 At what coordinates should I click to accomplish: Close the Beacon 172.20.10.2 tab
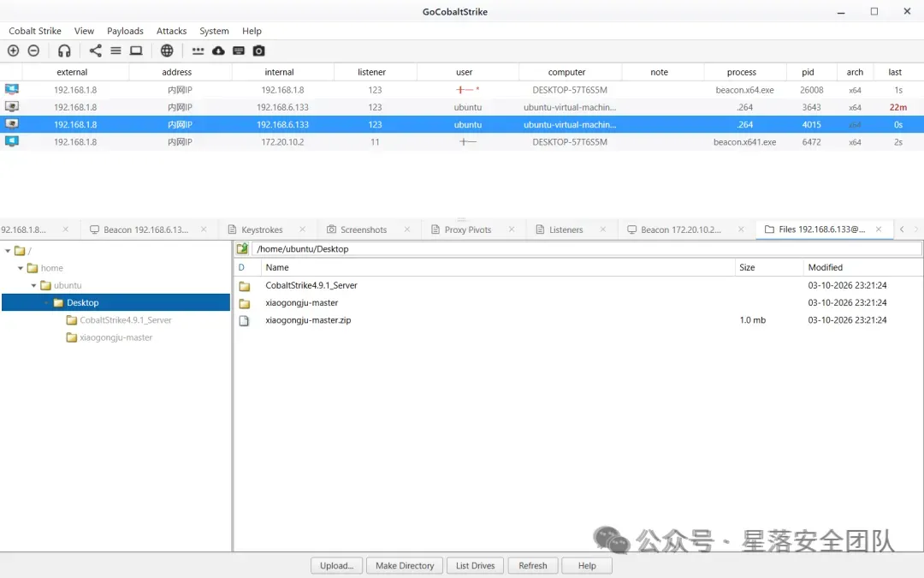(741, 229)
